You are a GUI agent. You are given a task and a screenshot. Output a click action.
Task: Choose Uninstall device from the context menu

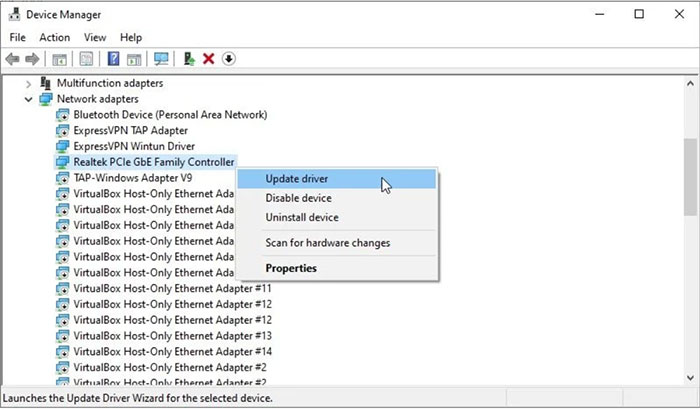click(x=337, y=217)
